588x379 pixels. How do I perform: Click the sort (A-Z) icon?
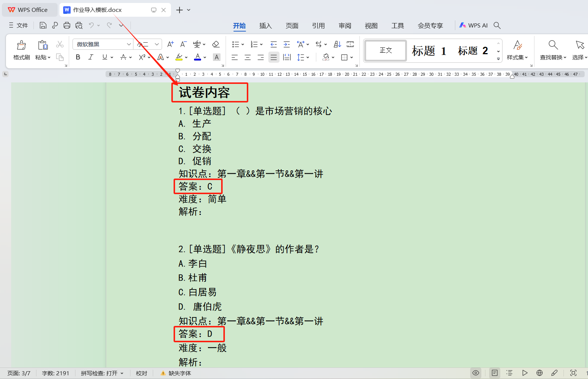(x=337, y=44)
